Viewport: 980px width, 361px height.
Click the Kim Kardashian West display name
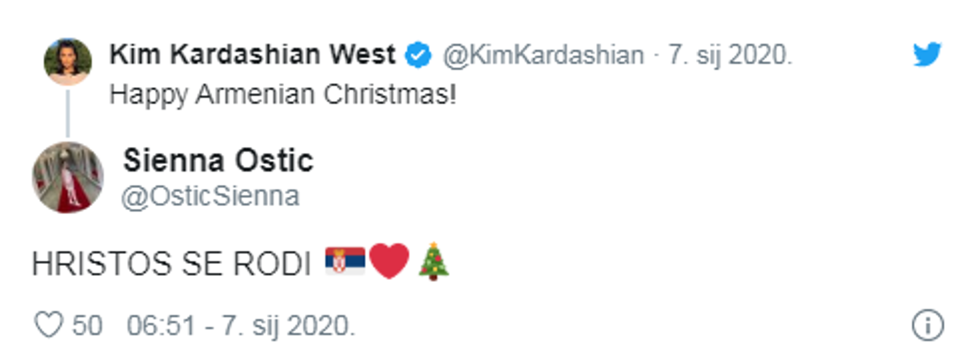coord(252,54)
